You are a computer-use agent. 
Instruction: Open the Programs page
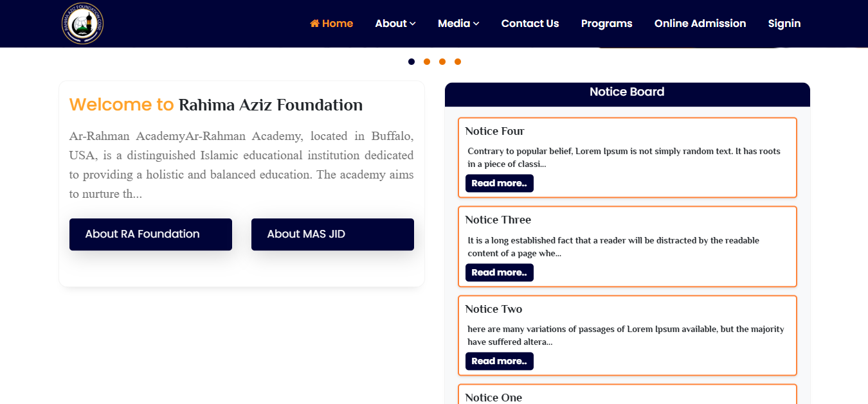point(606,23)
